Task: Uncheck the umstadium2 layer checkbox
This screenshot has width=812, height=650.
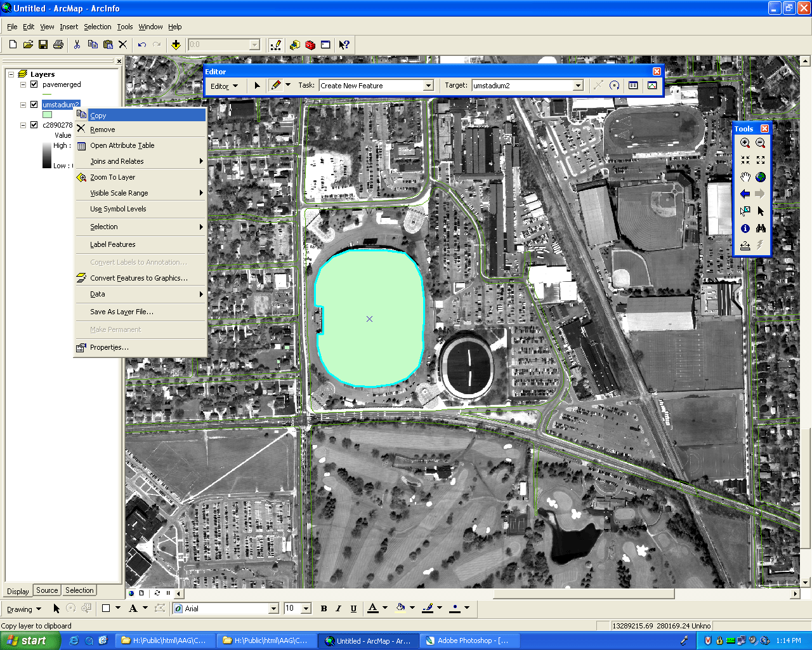Action: [x=34, y=105]
